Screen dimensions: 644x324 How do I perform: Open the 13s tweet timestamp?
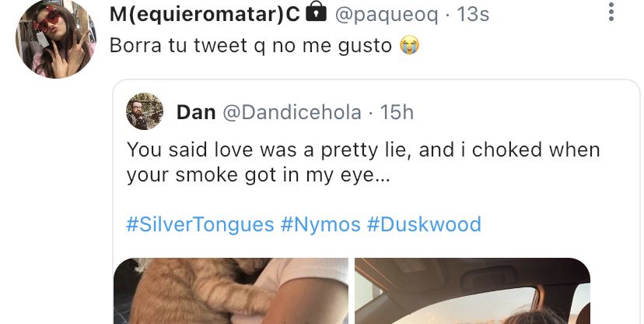473,15
